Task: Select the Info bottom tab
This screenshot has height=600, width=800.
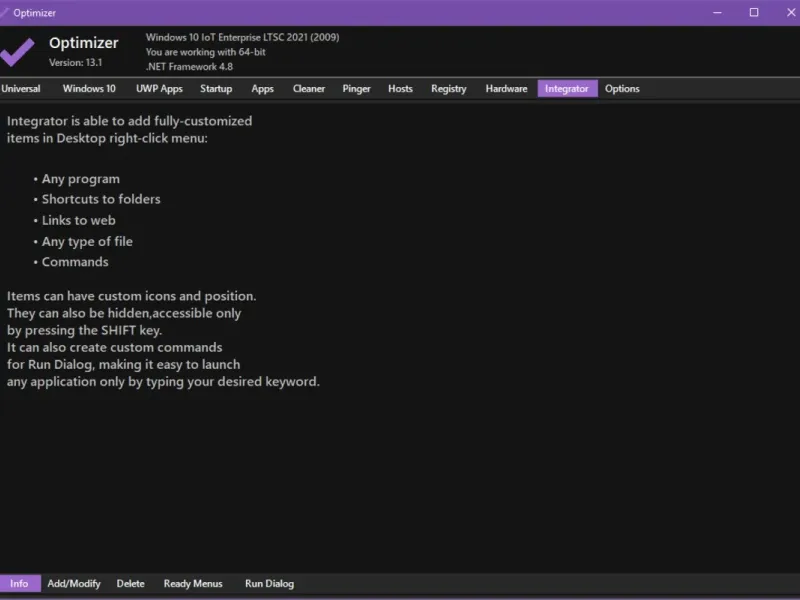Action: click(19, 584)
